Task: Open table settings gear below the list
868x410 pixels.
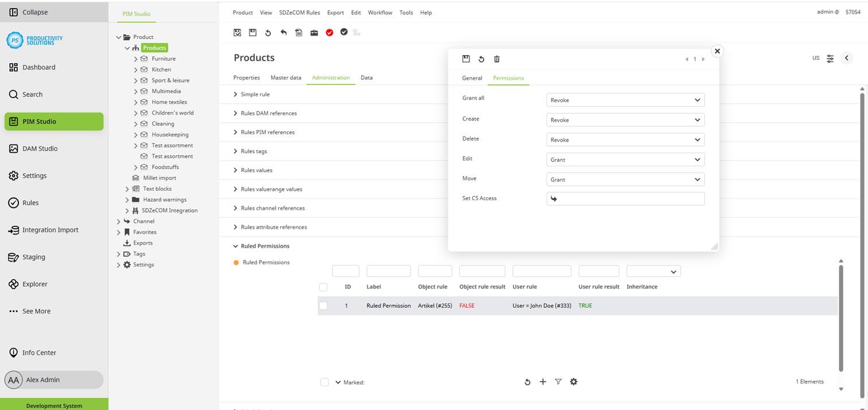Action: 573,382
